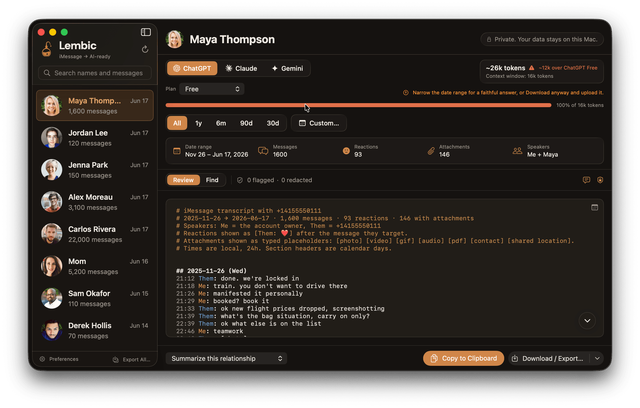The height and width of the screenshot is (408, 640).
Task: Open the Plan dropdown showing Free
Action: coord(211,89)
